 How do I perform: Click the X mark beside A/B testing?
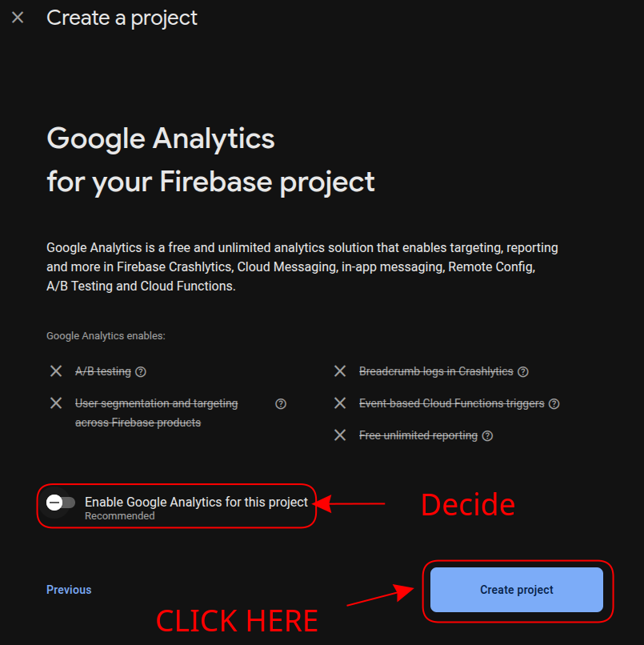tap(56, 371)
